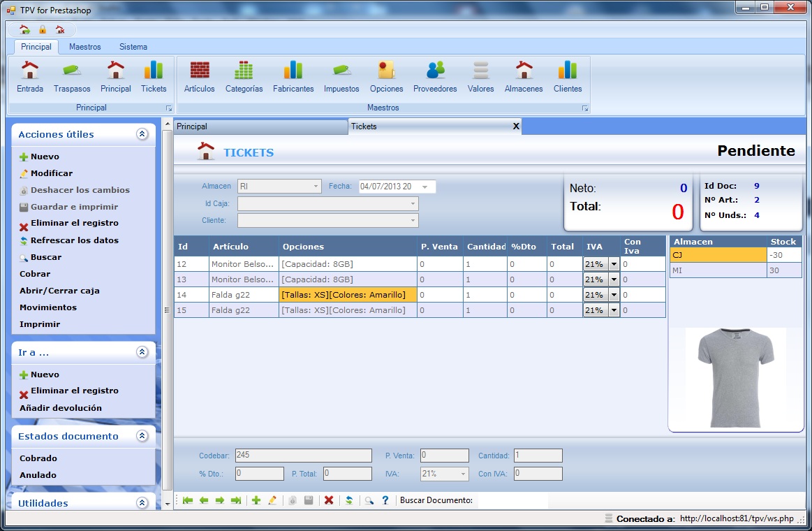This screenshot has height=531, width=812.
Task: Go to first record in bottom toolbar
Action: pyautogui.click(x=188, y=500)
